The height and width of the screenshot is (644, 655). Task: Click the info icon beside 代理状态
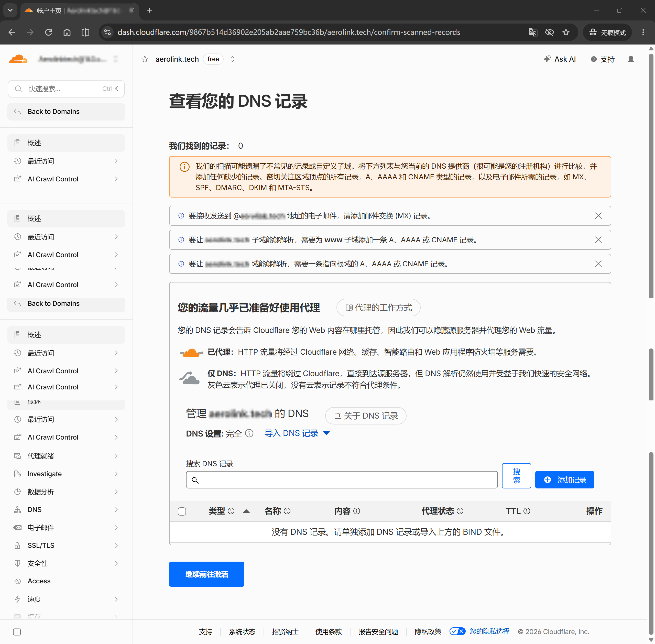pyautogui.click(x=460, y=511)
